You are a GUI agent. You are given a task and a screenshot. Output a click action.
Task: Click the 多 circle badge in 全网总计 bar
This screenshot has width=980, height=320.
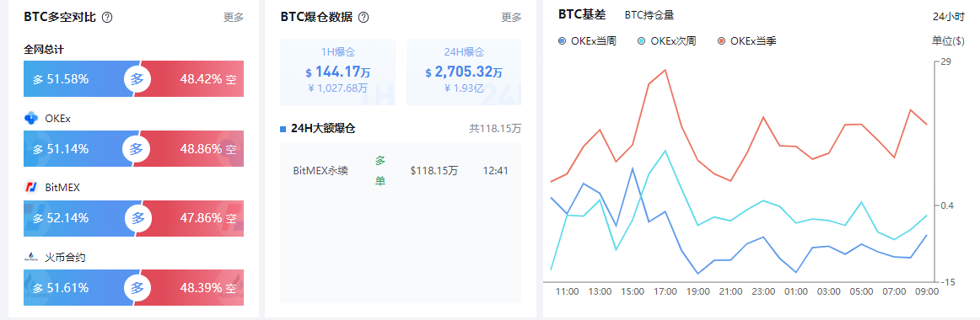(x=137, y=79)
